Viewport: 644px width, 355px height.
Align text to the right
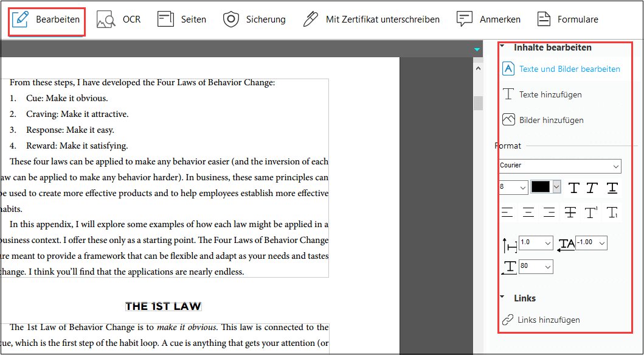(x=549, y=213)
